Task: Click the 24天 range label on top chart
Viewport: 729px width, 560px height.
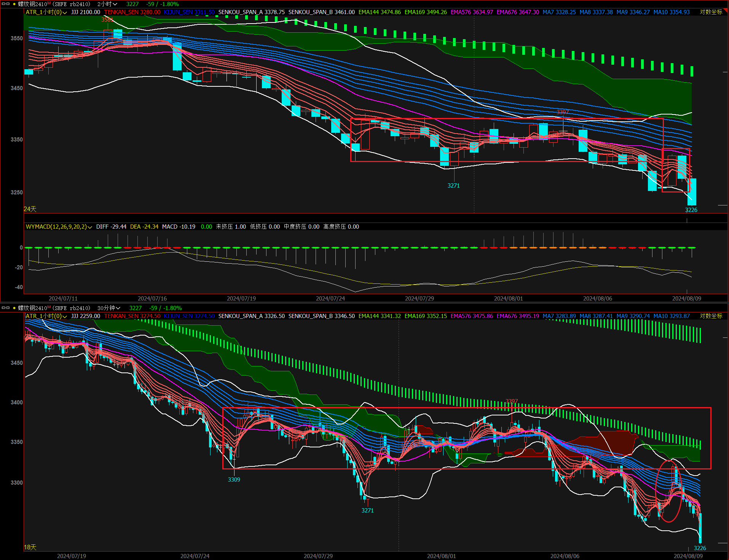Action: [x=30, y=209]
